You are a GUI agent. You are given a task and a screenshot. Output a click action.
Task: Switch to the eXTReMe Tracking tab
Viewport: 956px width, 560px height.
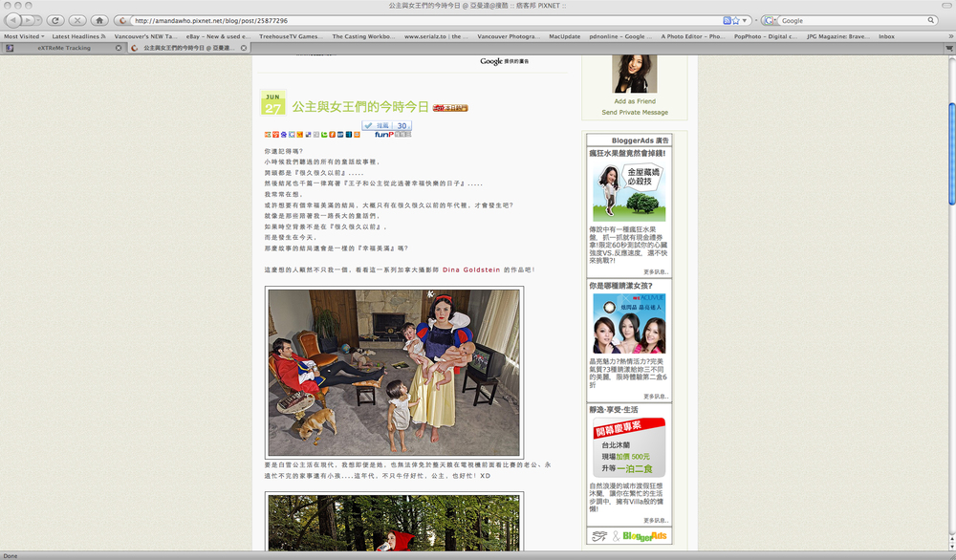tap(63, 48)
